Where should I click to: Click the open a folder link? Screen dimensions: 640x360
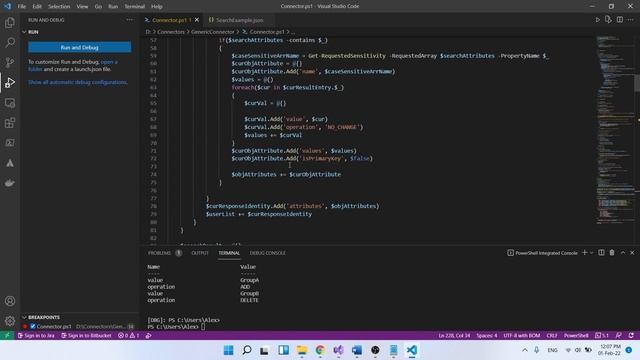tap(109, 62)
